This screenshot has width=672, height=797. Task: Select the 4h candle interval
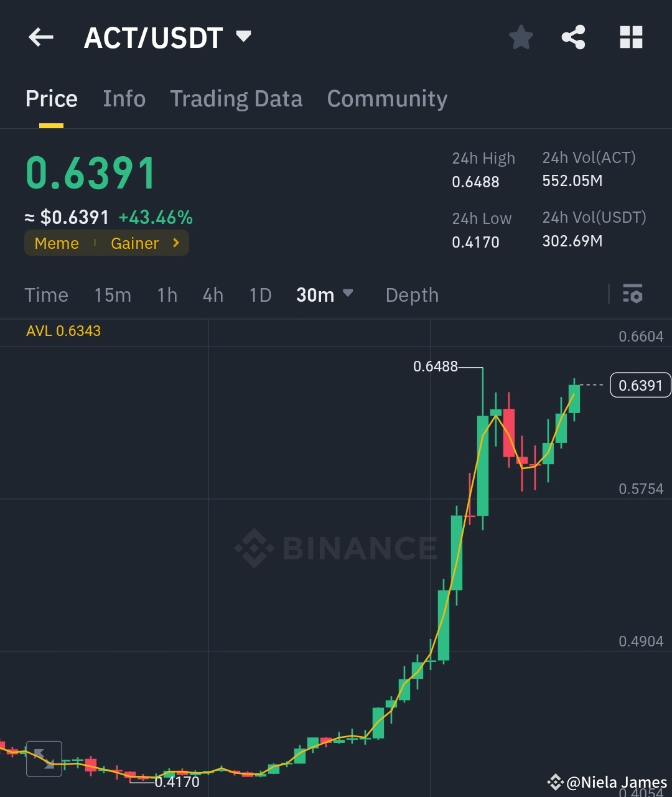pyautogui.click(x=212, y=295)
